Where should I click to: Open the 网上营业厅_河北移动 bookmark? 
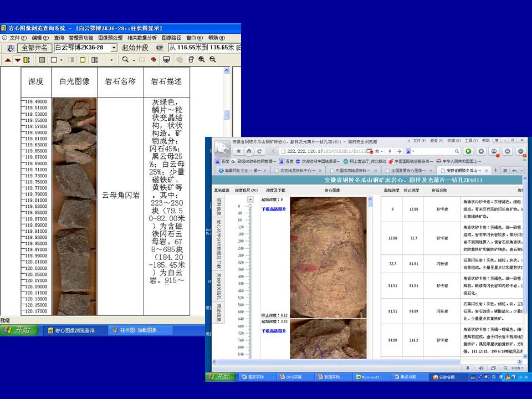coord(365,161)
